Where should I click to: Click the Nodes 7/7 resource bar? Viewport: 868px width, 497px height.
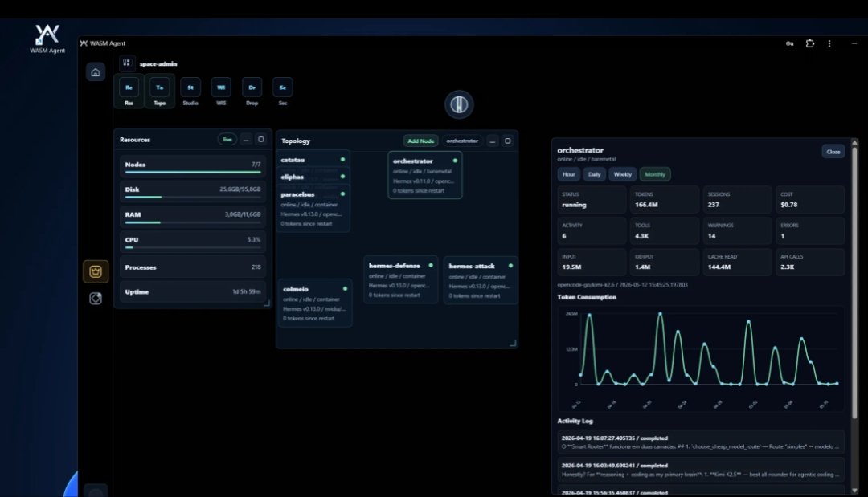pyautogui.click(x=193, y=166)
